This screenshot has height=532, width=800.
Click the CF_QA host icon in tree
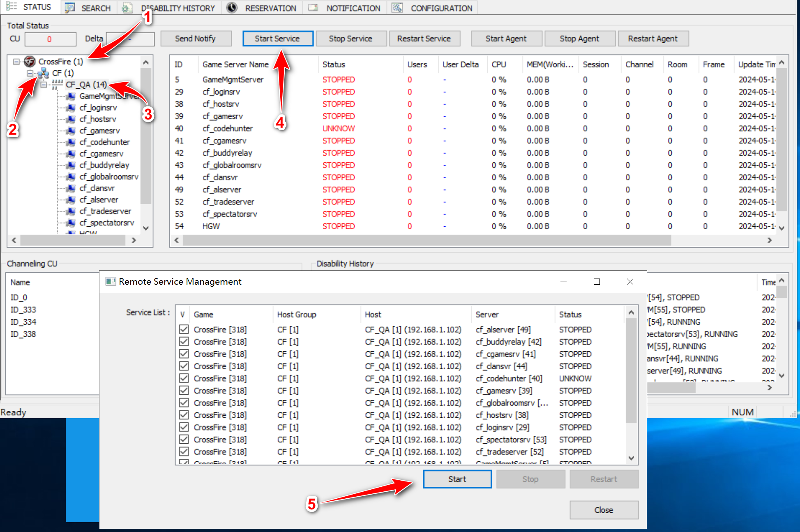(x=57, y=84)
